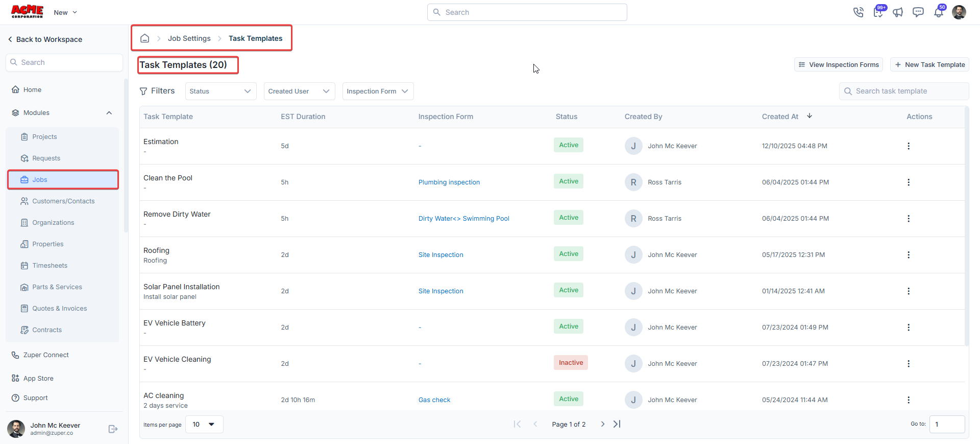The image size is (980, 444).
Task: Go to previous page arrow
Action: pos(535,424)
